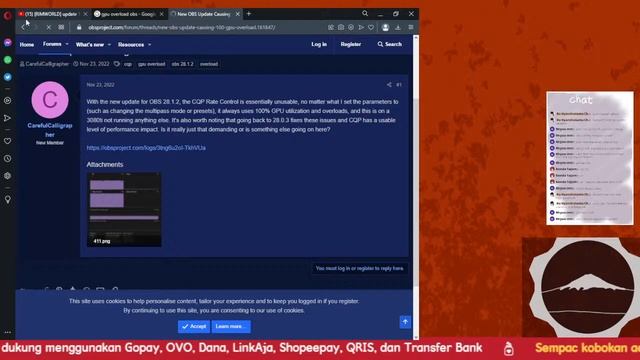640x360 pixels.
Task: Expand the Resources dropdown arrow
Action: [149, 44]
